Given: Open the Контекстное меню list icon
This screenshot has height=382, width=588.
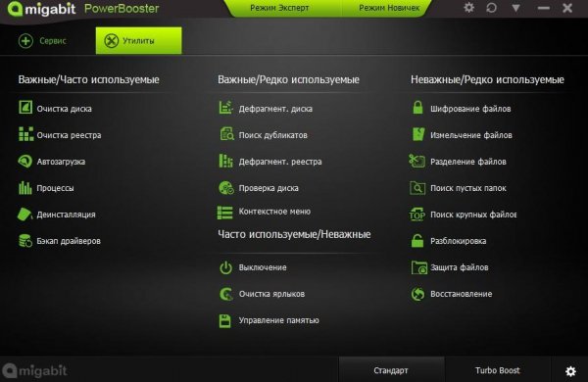Looking at the screenshot, I should click(x=225, y=213).
